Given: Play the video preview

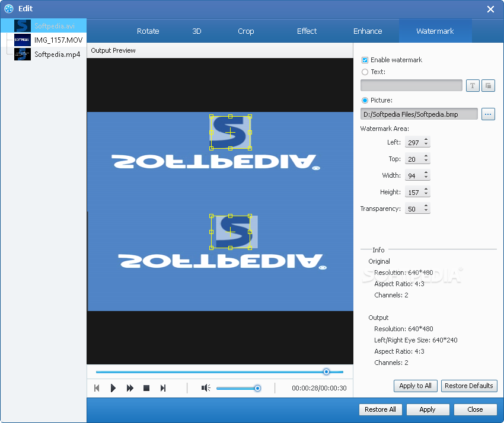Looking at the screenshot, I should click(113, 388).
